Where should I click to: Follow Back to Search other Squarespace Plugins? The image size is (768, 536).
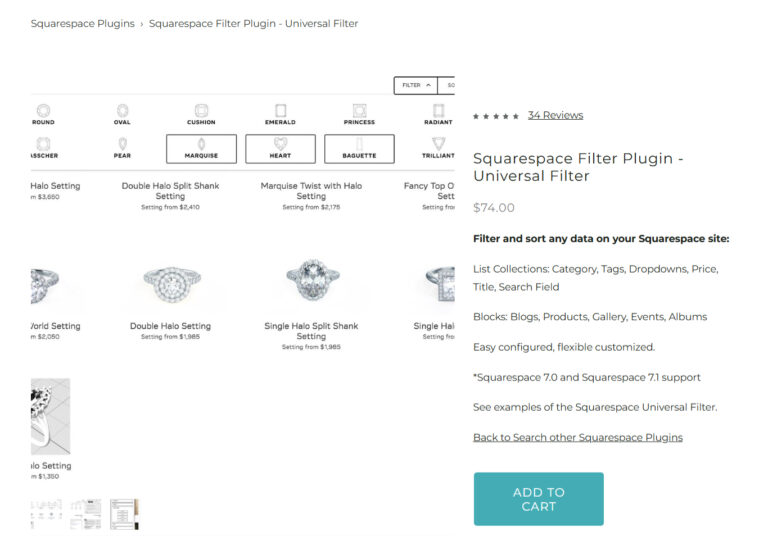click(577, 437)
